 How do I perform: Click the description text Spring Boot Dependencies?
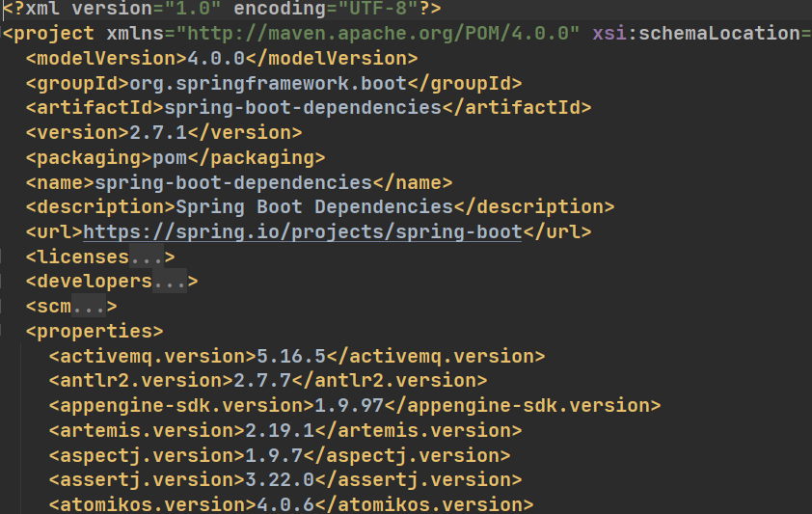tap(314, 207)
